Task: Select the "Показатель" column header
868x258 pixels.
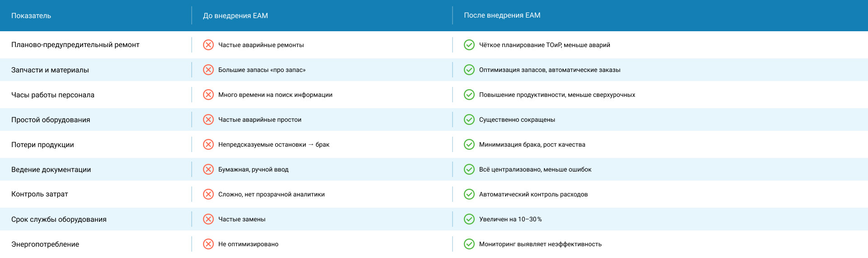Action: 31,16
